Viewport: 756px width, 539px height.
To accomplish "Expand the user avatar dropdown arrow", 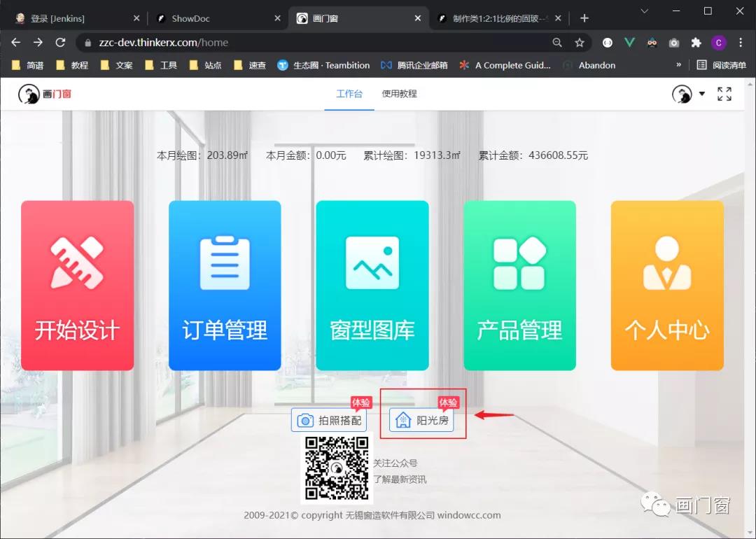I will [x=701, y=94].
